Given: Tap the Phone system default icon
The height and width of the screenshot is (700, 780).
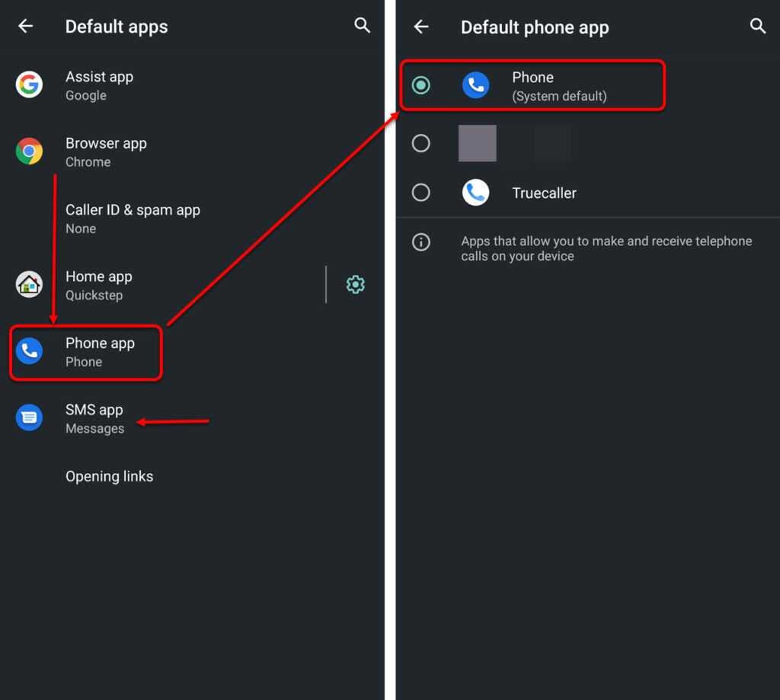Looking at the screenshot, I should (x=475, y=85).
